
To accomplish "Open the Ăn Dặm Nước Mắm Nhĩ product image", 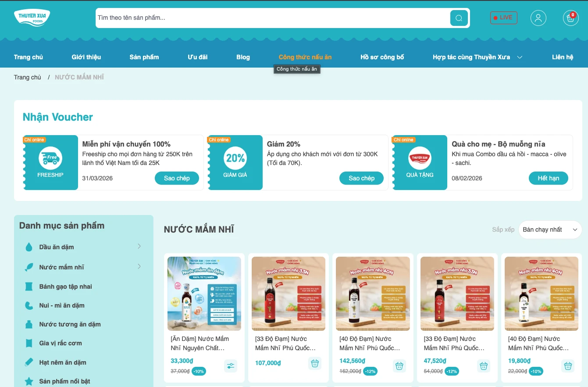I will coord(204,294).
